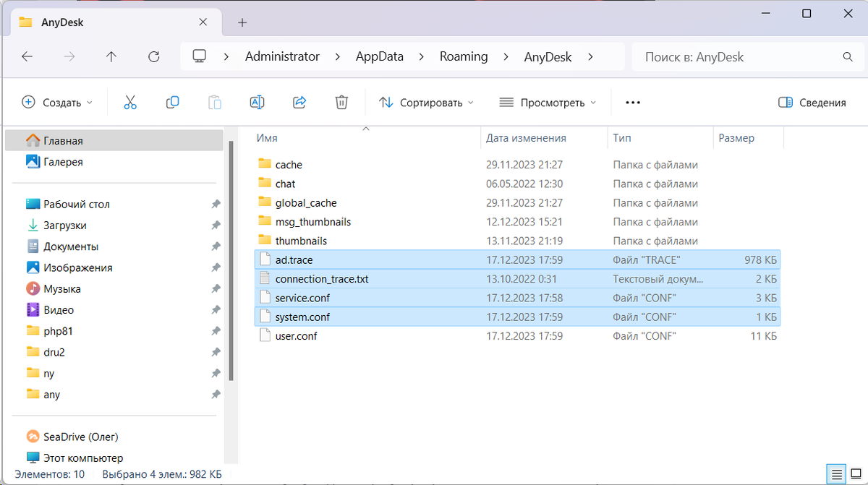The width and height of the screenshot is (868, 485).
Task: Select Главная in navigation pane
Action: pyautogui.click(x=114, y=141)
